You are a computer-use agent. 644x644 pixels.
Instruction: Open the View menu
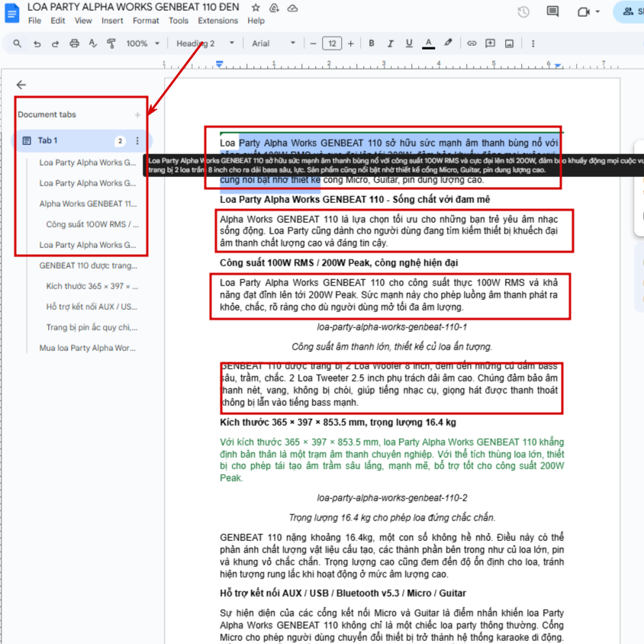[x=83, y=21]
